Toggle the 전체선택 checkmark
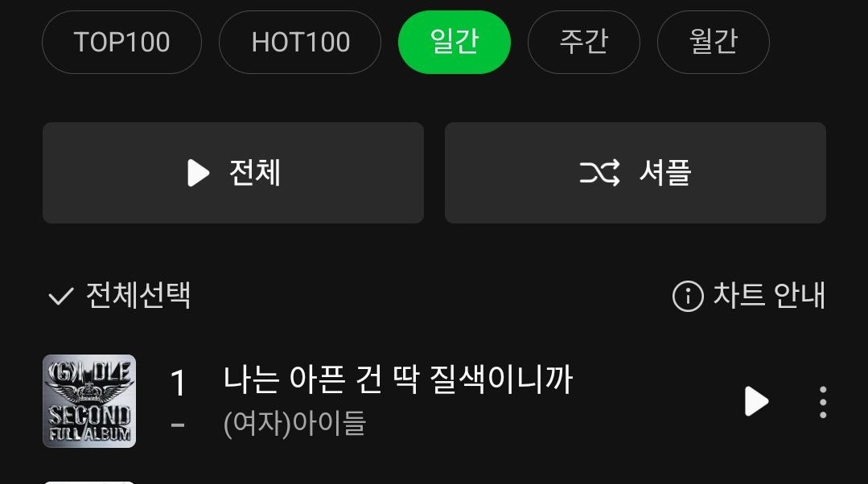This screenshot has width=868, height=484. pyautogui.click(x=61, y=297)
